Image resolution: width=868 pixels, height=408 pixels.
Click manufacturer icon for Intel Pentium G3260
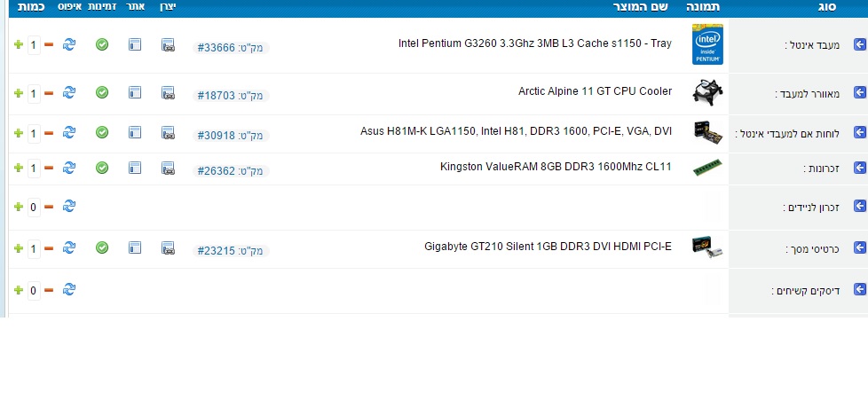pos(168,44)
